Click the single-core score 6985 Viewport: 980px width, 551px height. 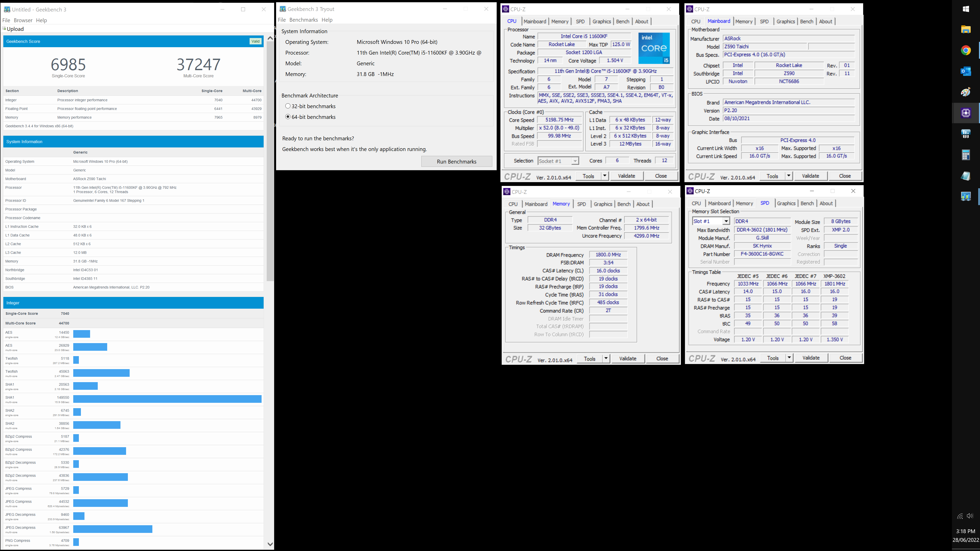pos(68,64)
